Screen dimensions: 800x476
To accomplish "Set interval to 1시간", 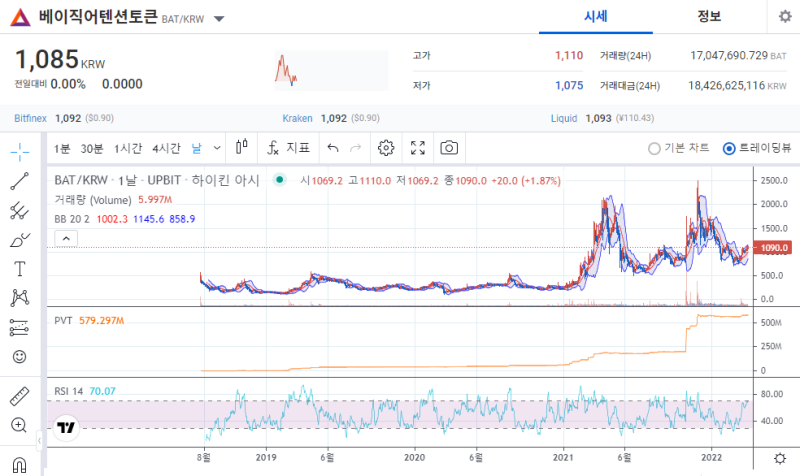I will click(128, 148).
